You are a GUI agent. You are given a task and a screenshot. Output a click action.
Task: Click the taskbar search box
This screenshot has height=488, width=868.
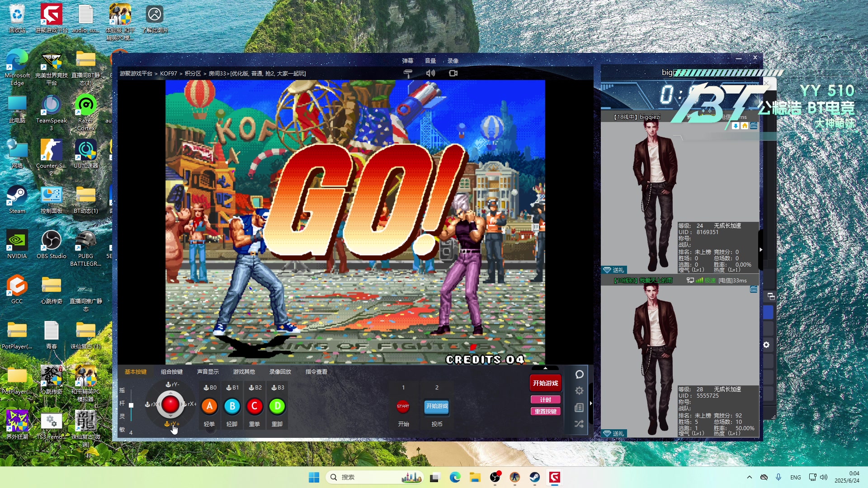(x=375, y=477)
